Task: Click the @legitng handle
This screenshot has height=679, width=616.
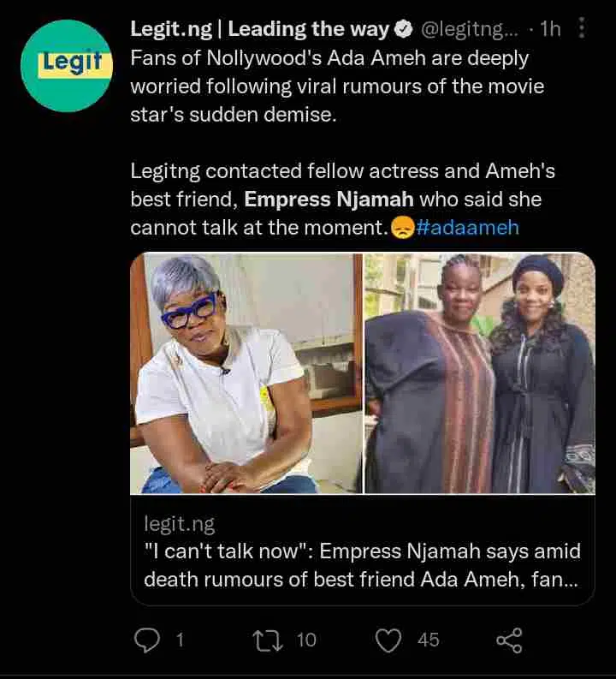Action: pos(471,30)
